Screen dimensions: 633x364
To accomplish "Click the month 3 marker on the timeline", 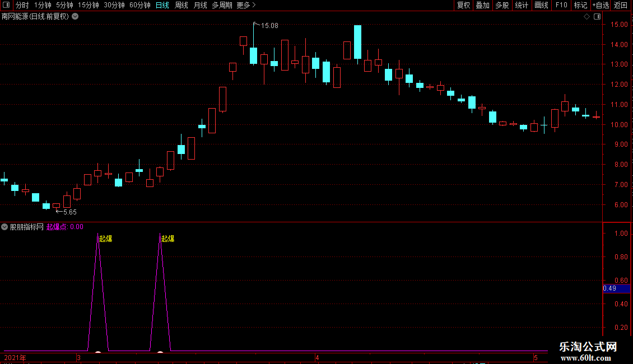I will point(79,357).
